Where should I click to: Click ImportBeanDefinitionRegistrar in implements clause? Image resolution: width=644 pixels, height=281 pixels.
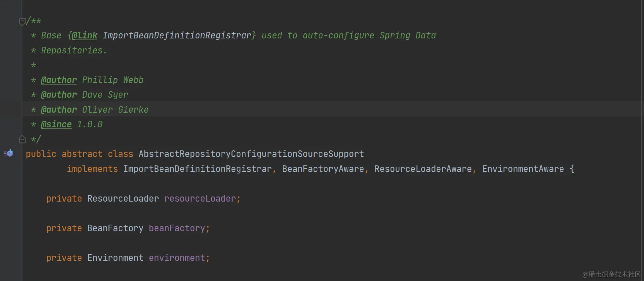(x=197, y=169)
